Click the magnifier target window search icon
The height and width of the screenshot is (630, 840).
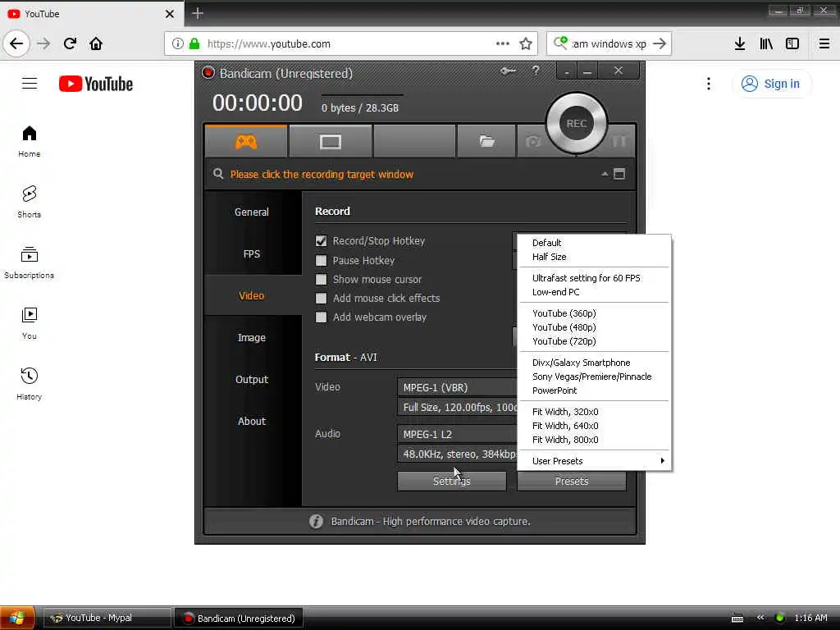218,174
